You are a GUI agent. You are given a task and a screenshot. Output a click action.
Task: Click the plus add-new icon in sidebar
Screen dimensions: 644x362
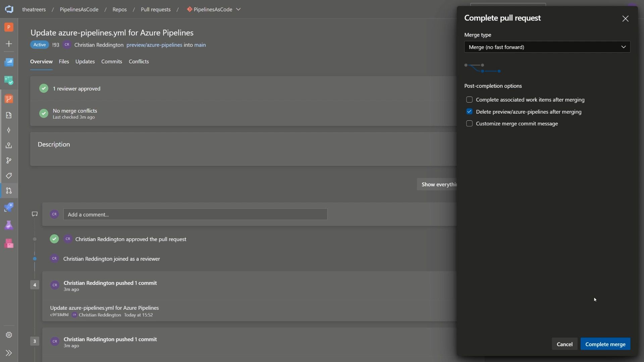9,44
